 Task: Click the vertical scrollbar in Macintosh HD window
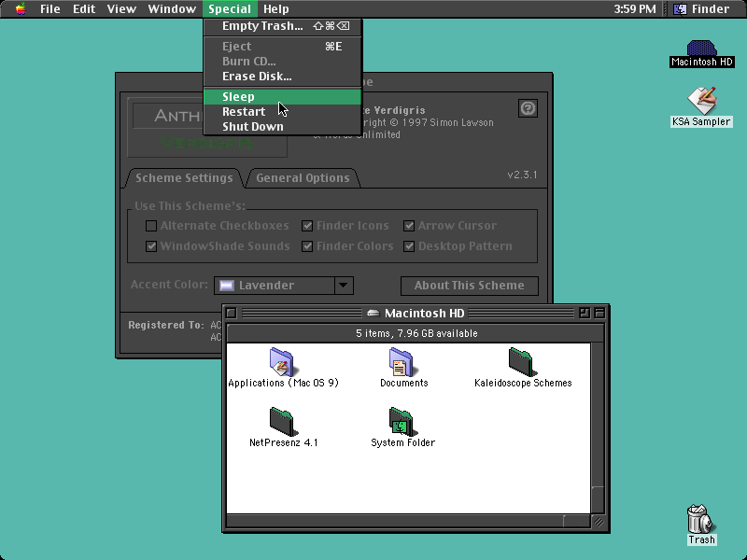click(598, 427)
